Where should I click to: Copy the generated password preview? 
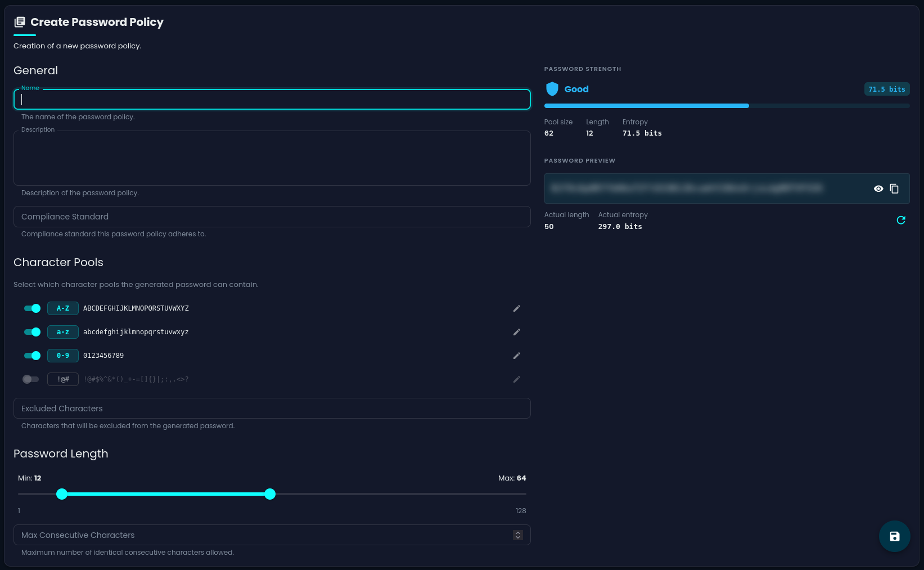click(x=894, y=188)
